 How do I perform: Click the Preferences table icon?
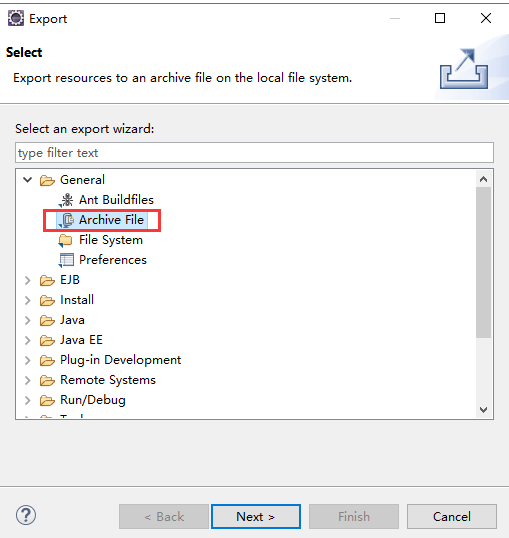click(66, 260)
